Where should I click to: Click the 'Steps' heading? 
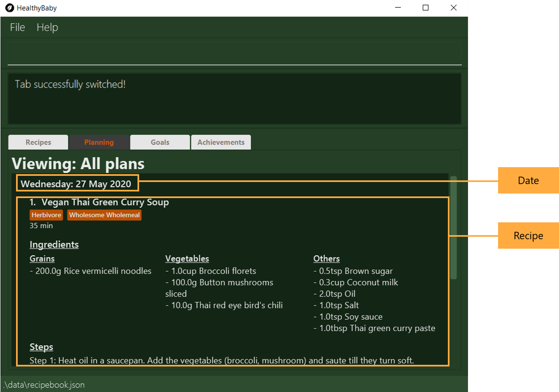[x=41, y=347]
